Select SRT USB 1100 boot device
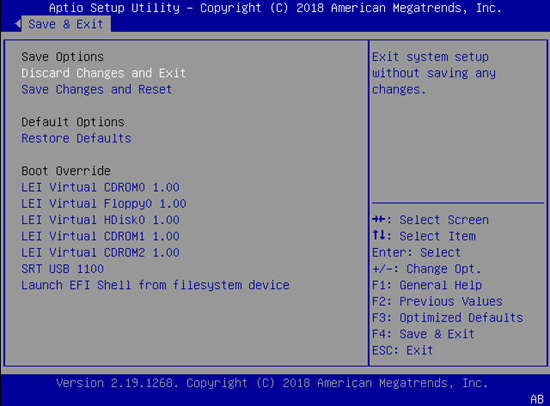The height and width of the screenshot is (406, 550). tap(62, 269)
